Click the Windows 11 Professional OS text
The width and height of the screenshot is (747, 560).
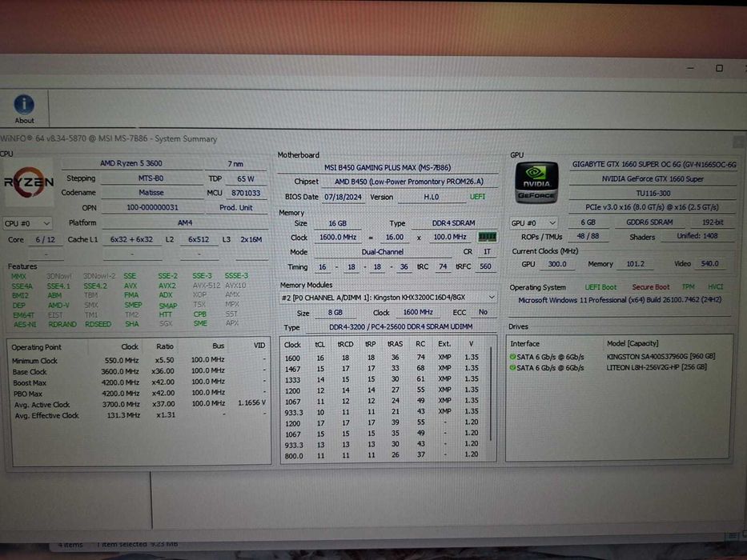tap(620, 300)
